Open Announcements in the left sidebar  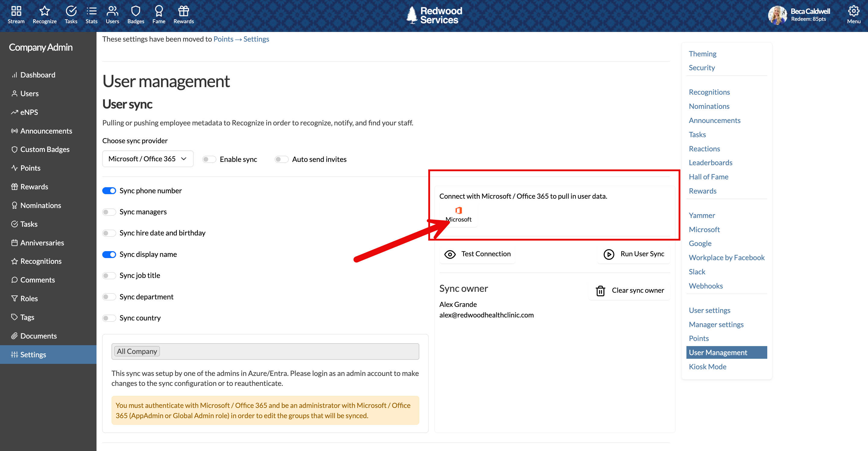tap(46, 131)
